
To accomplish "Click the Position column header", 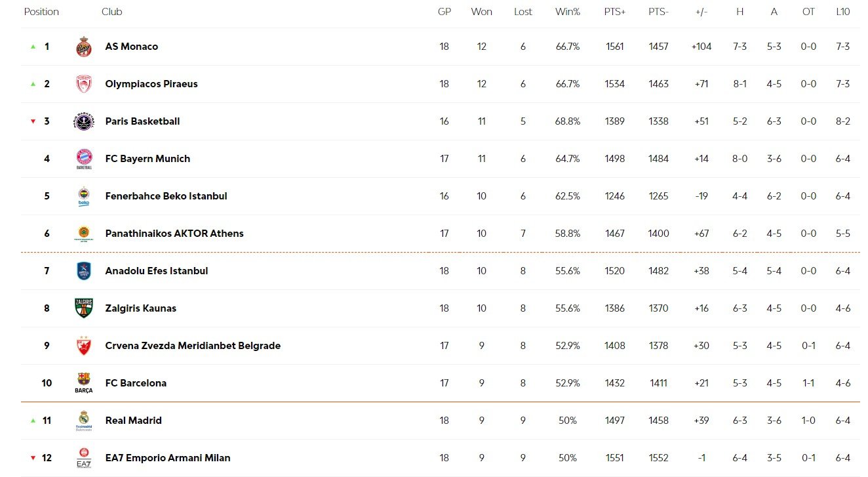I will [41, 12].
